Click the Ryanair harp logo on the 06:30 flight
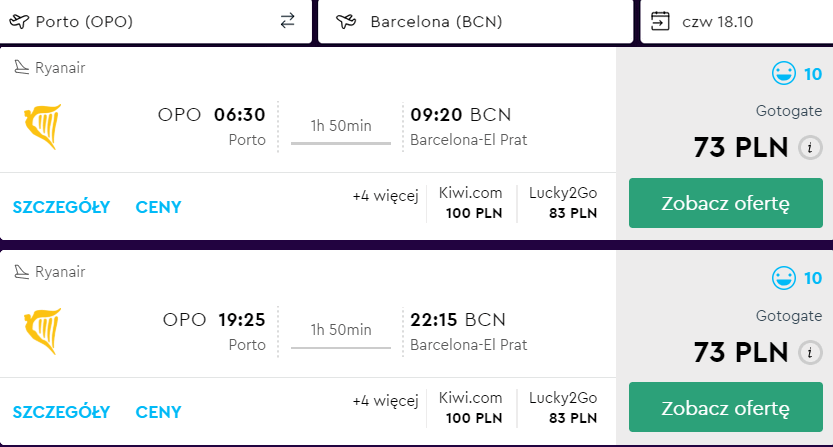Image resolution: width=833 pixels, height=447 pixels. click(x=42, y=127)
